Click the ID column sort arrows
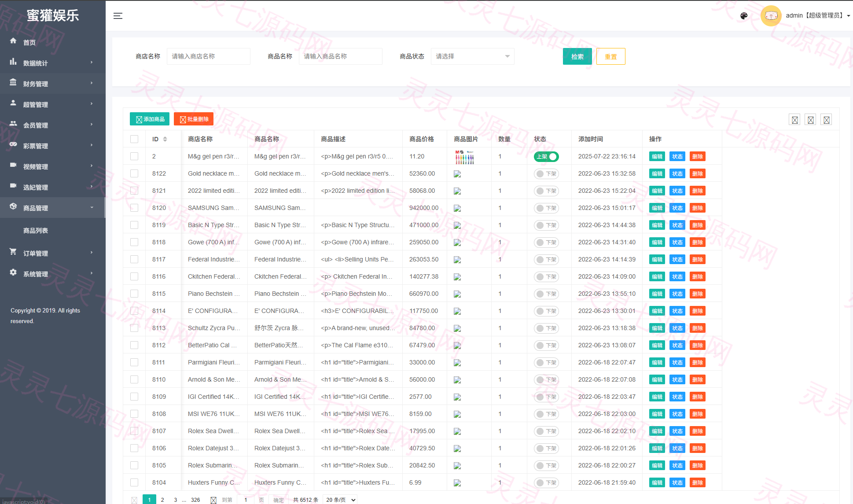This screenshot has width=853, height=504. (x=165, y=139)
